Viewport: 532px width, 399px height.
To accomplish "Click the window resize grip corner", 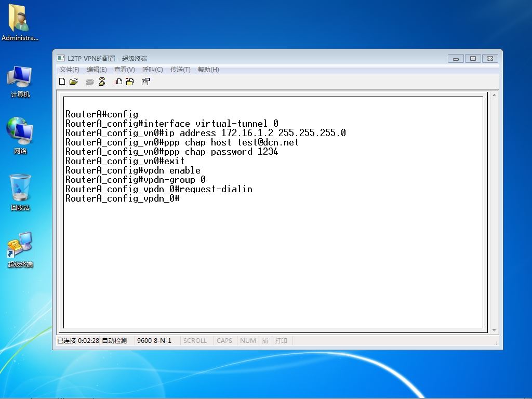I will click(496, 343).
